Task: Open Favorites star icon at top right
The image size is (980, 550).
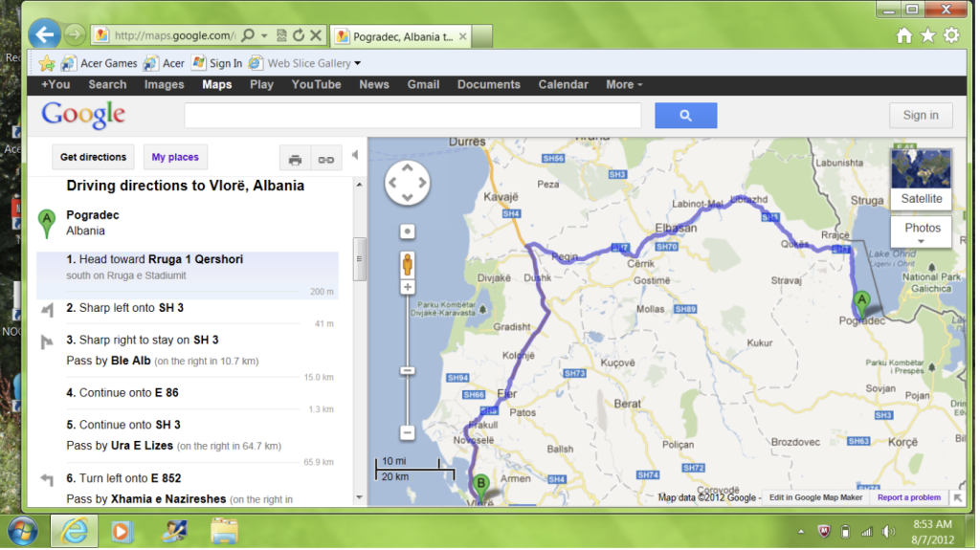Action: 928,35
